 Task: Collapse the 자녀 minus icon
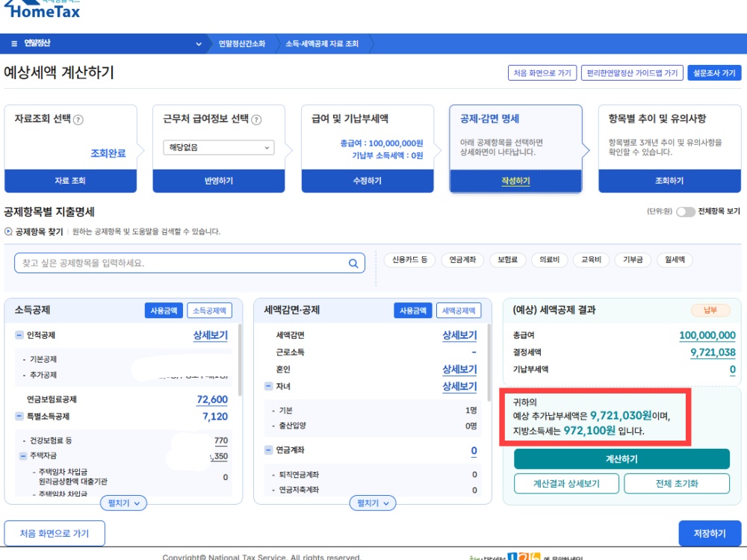268,386
